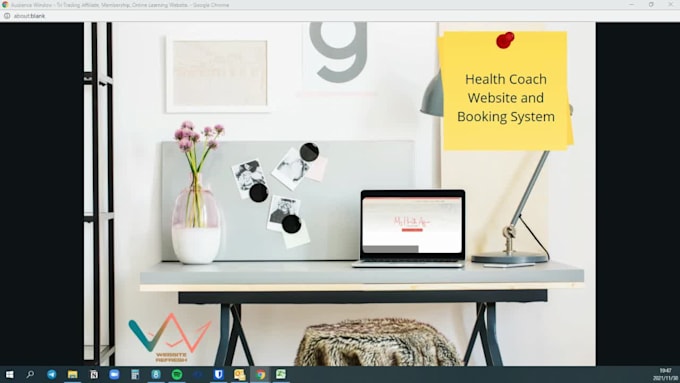The width and height of the screenshot is (680, 383).
Task: Open the Windows Start menu
Action: coord(10,374)
